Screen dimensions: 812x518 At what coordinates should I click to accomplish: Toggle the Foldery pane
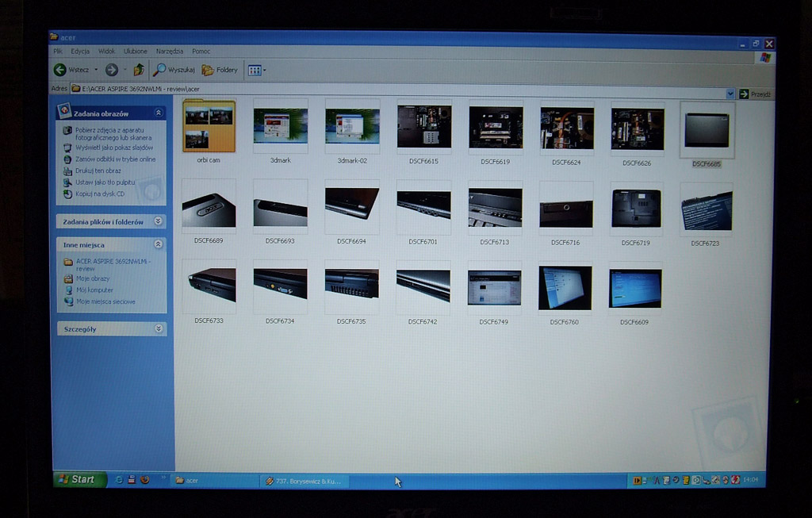(220, 70)
